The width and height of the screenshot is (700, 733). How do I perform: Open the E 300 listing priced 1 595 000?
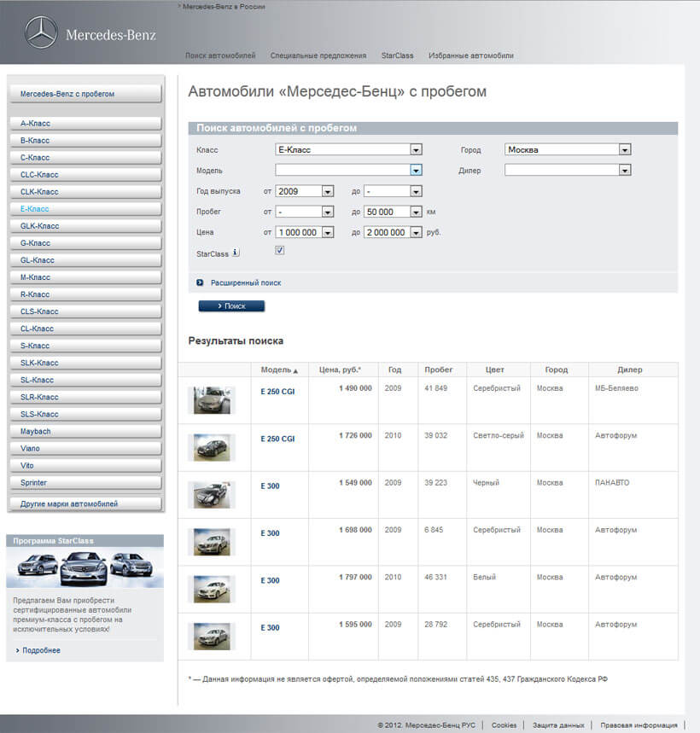(x=270, y=628)
